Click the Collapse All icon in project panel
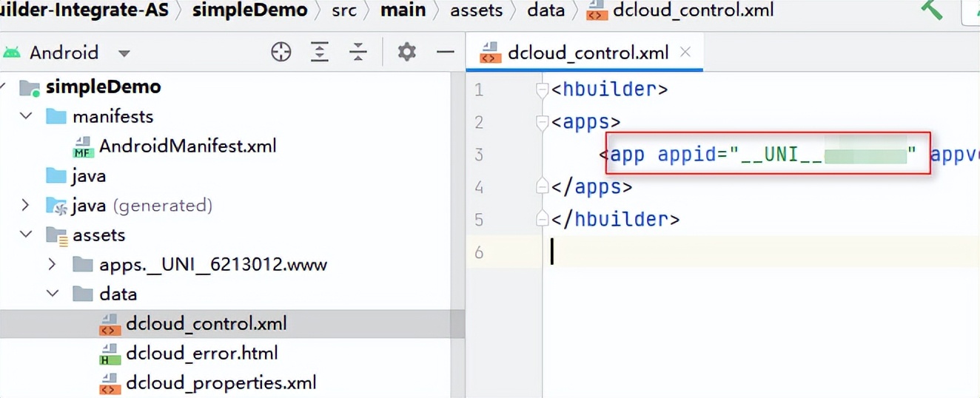The image size is (980, 398). (358, 53)
